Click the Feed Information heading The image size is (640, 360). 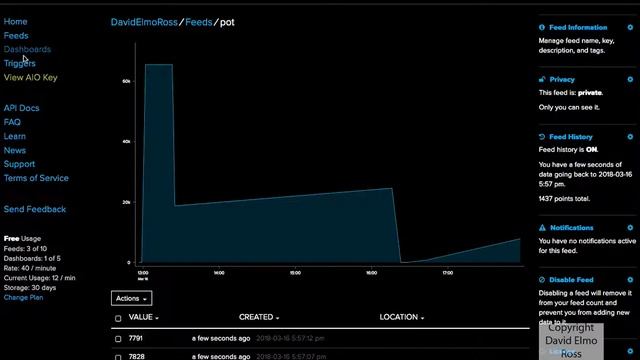(x=578, y=27)
